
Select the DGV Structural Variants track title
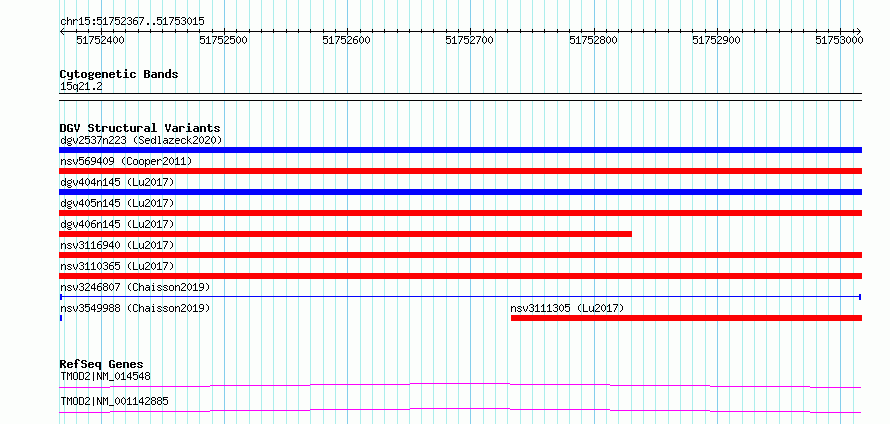pyautogui.click(x=140, y=128)
